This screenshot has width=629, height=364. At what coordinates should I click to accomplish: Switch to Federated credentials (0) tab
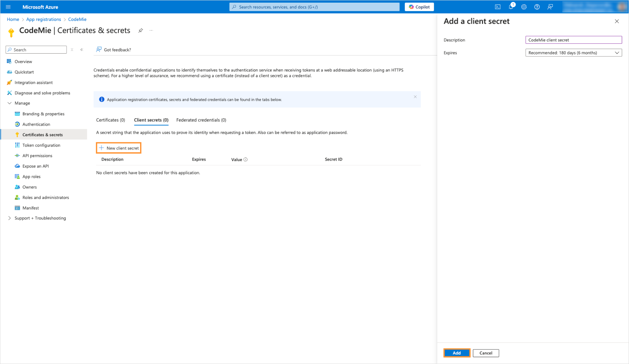[x=201, y=120]
